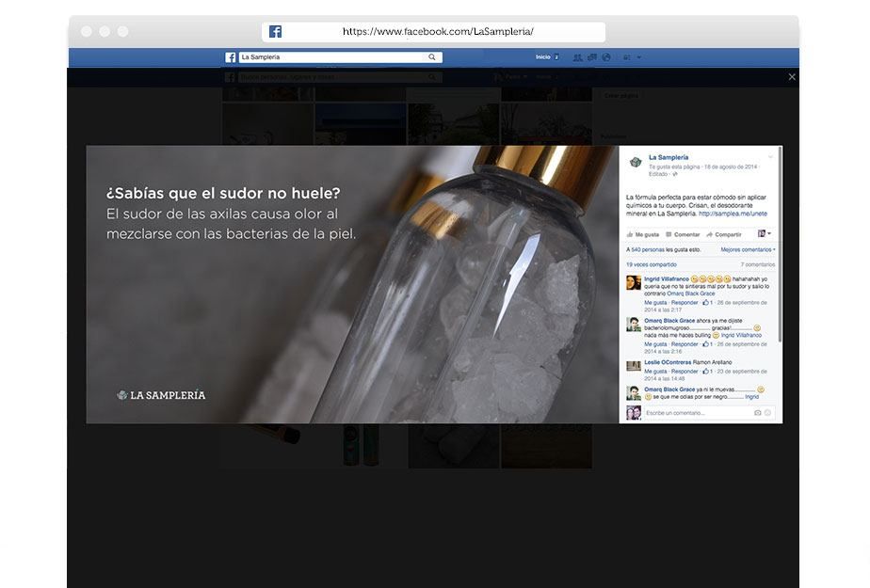
Task: Open the samplea.me/unete link
Action: (x=733, y=214)
